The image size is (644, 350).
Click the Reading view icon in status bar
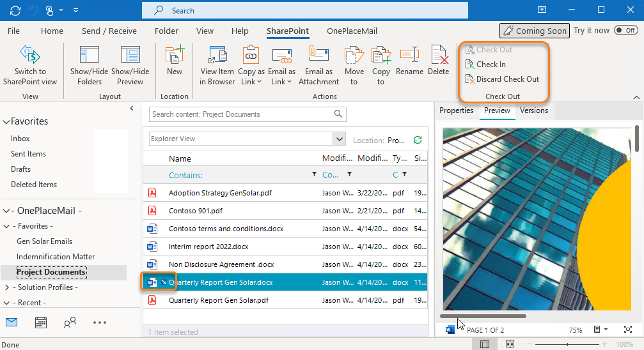510,344
